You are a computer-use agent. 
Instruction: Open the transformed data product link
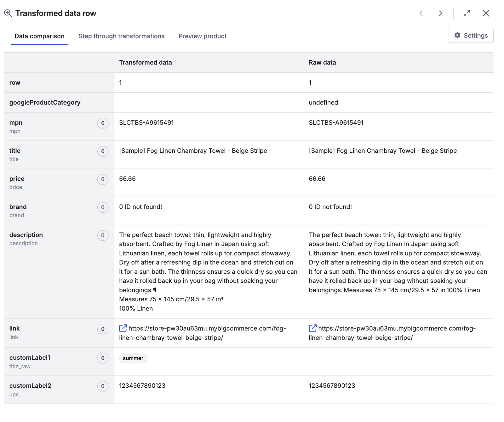(203, 333)
